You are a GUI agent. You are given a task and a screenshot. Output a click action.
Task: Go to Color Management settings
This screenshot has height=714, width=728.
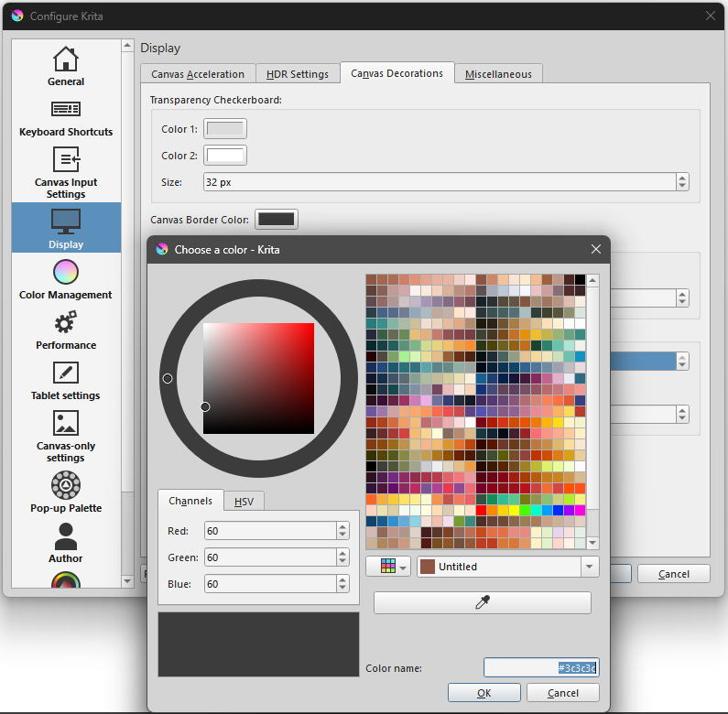[66, 279]
